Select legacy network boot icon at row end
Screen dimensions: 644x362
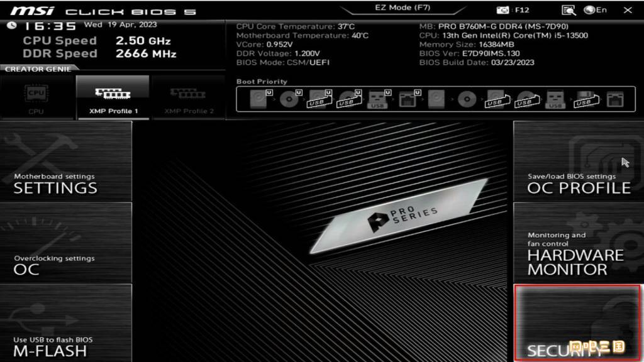(615, 99)
